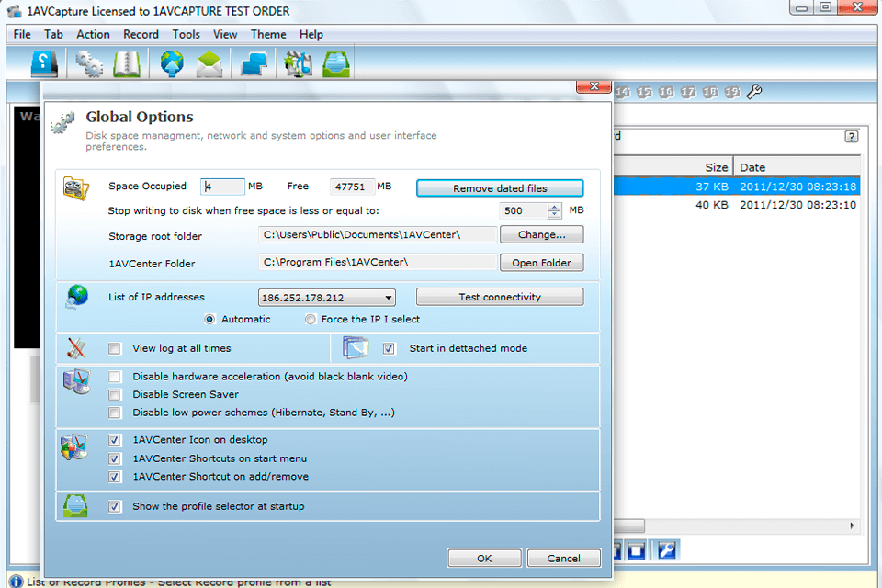Select tab number 19 in main window

tap(732, 92)
